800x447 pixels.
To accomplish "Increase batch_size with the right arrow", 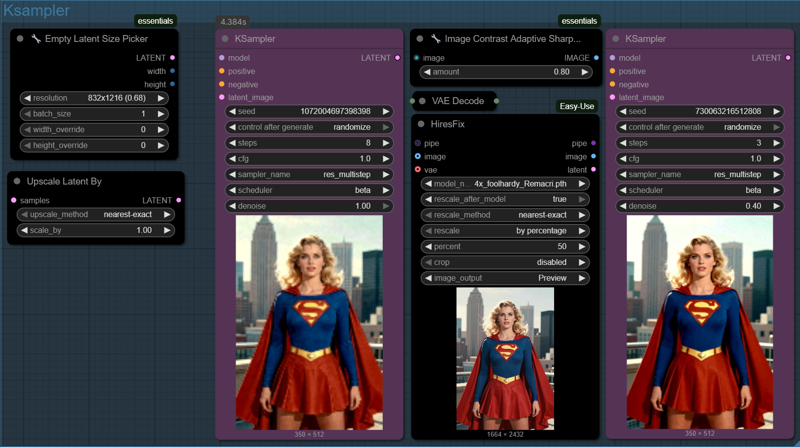I will pos(161,114).
